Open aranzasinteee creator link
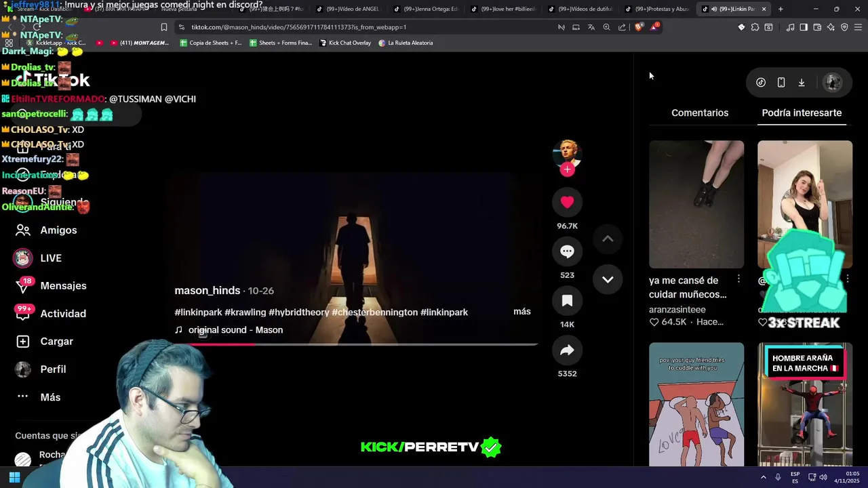The image size is (868, 488). point(677,309)
